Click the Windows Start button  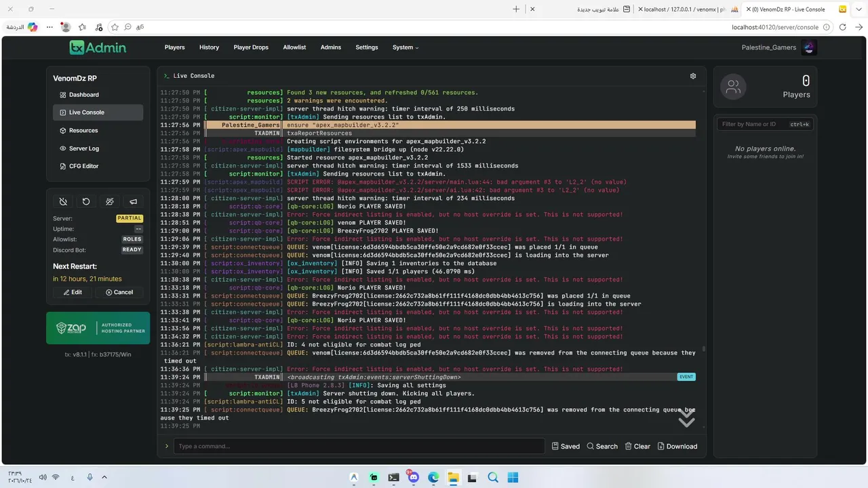(x=513, y=477)
